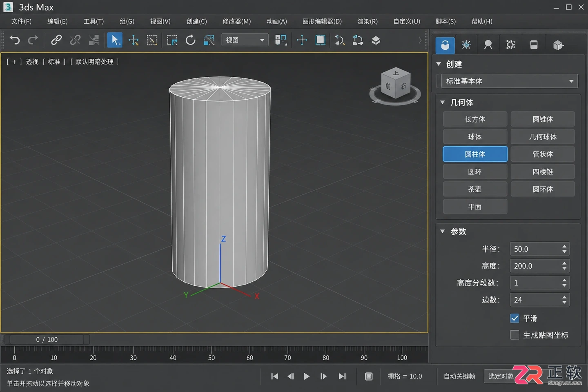The image size is (588, 392).
Task: Click the Mirror tool icon
Action: point(340,40)
